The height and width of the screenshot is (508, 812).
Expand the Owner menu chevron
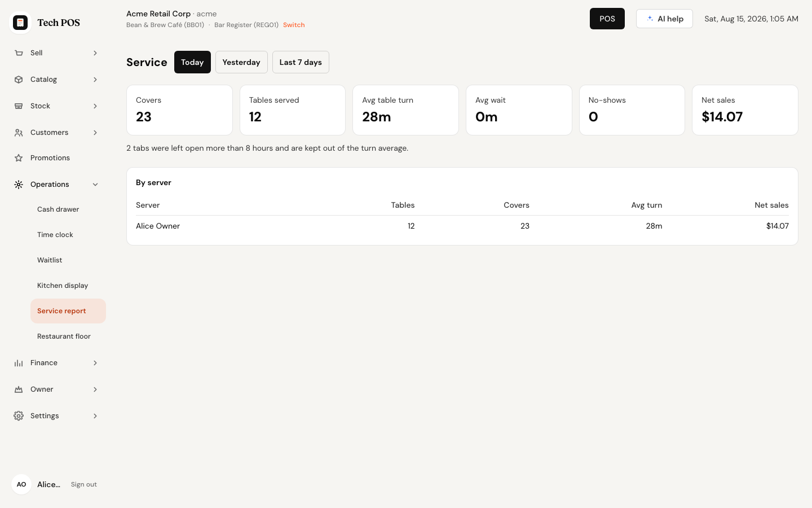coord(95,389)
